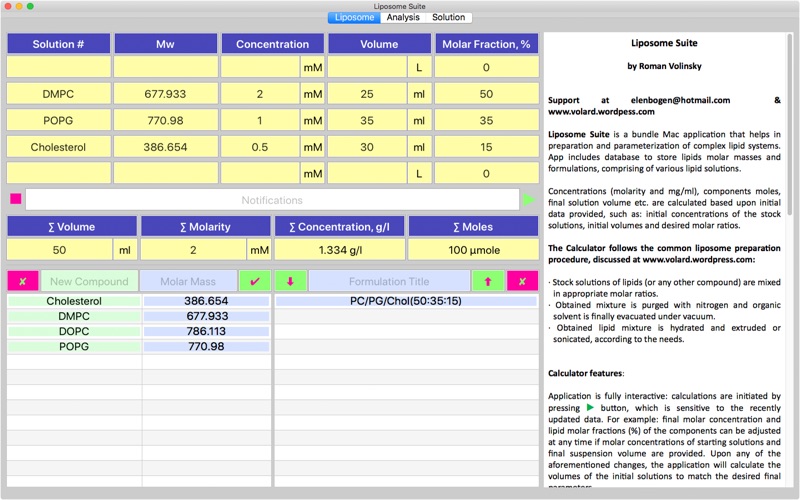Select DOPC in the compound database
This screenshot has width=800, height=500.
point(74,332)
